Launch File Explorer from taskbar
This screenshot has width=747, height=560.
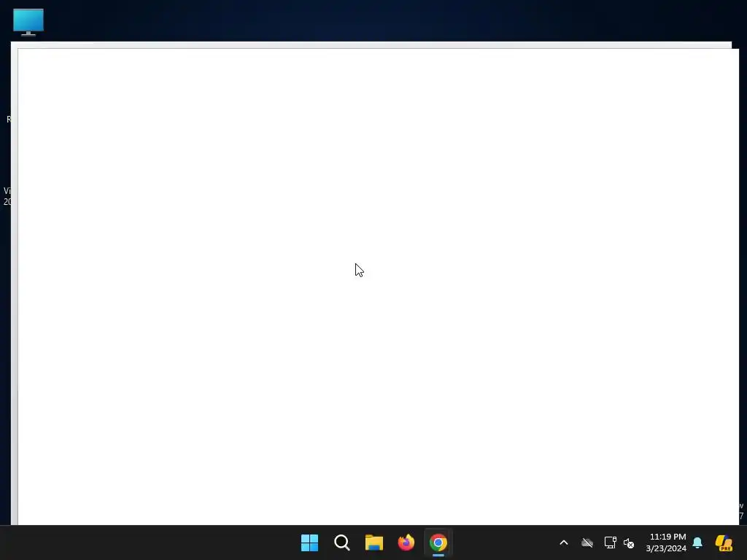coord(374,542)
